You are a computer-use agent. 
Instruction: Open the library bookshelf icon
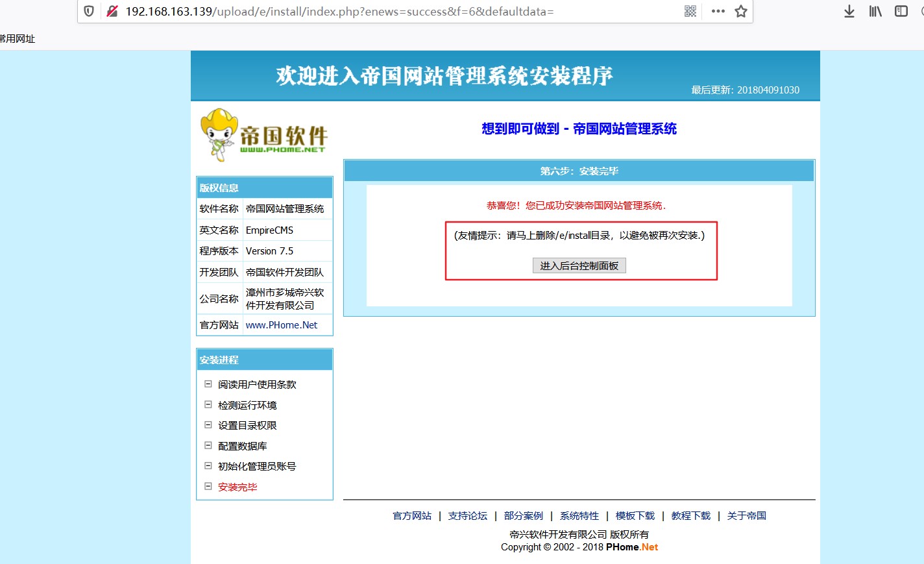[x=875, y=11]
